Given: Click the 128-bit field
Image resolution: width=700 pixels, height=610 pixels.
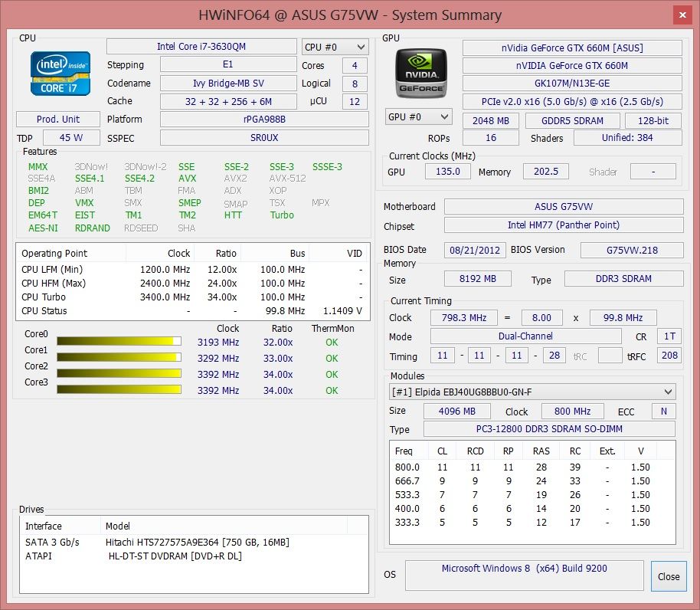Looking at the screenshot, I should point(653,120).
